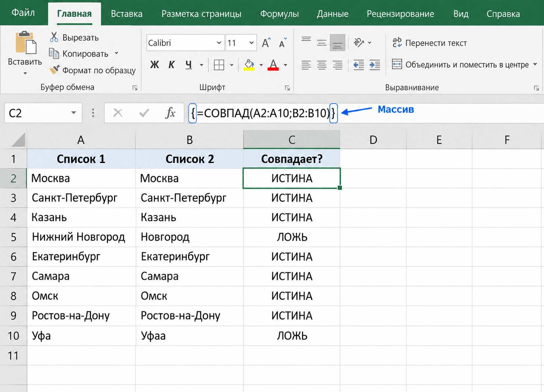
Task: Open Copy (Копировать) dropdown arrow
Action: [116, 53]
